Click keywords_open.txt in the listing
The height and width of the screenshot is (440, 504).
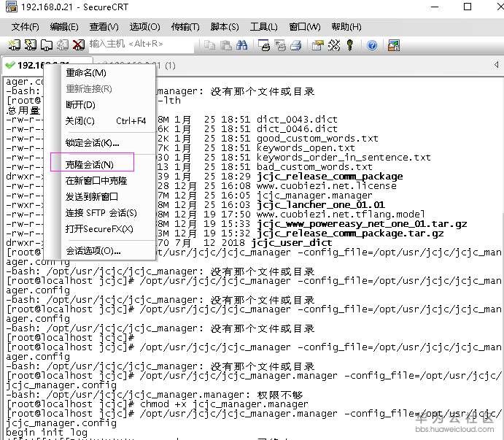306,148
